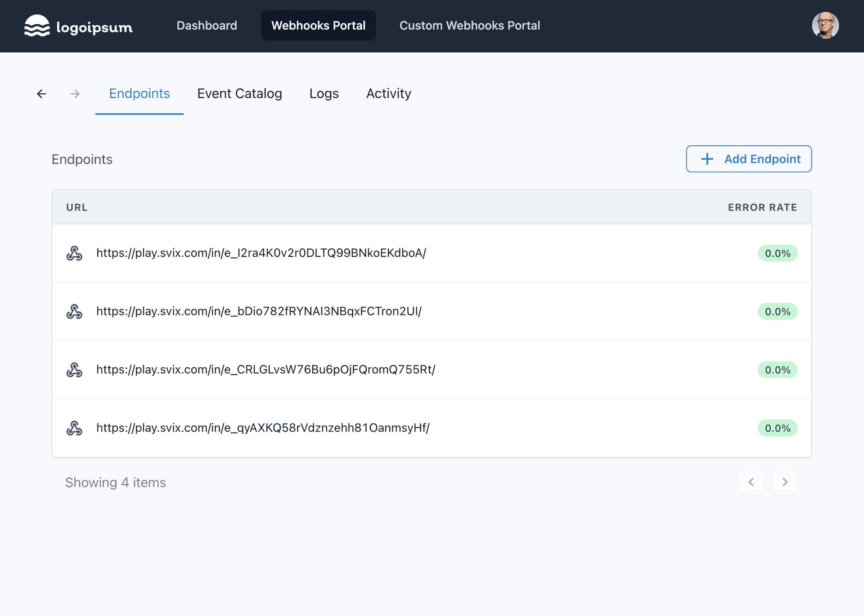Select the webhook icon beside the first endpoint URL
The image size is (864, 616).
(75, 253)
